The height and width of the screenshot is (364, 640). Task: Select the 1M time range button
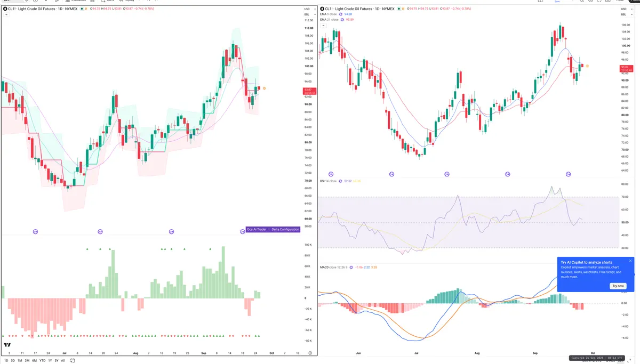[x=20, y=360]
